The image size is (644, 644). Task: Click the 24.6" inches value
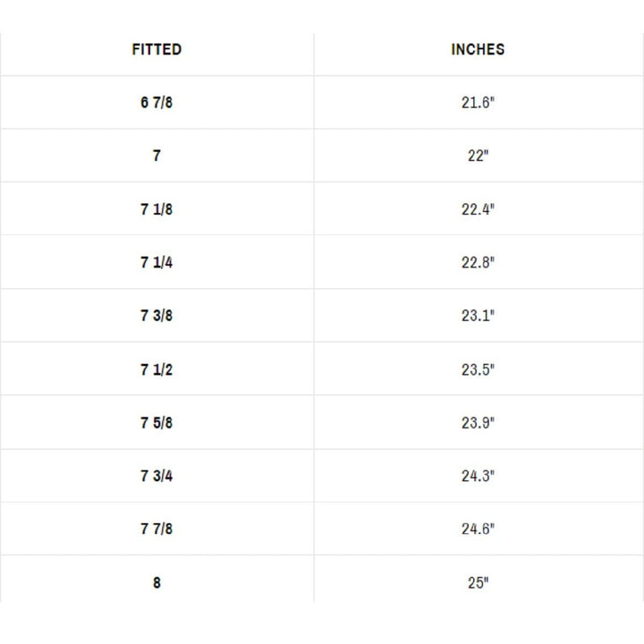(x=478, y=530)
